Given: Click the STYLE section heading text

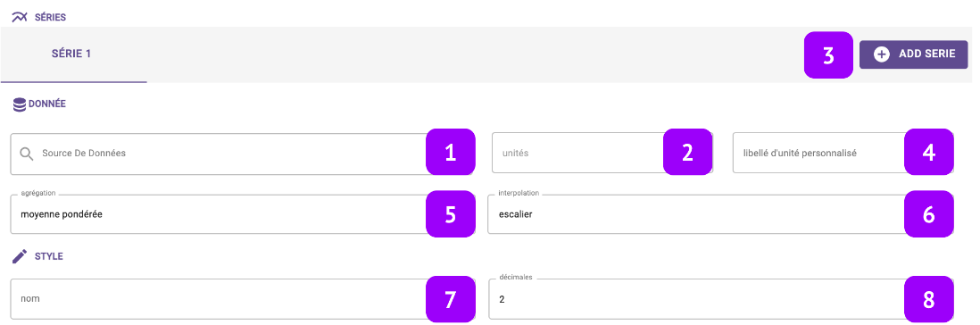Looking at the screenshot, I should (49, 256).
